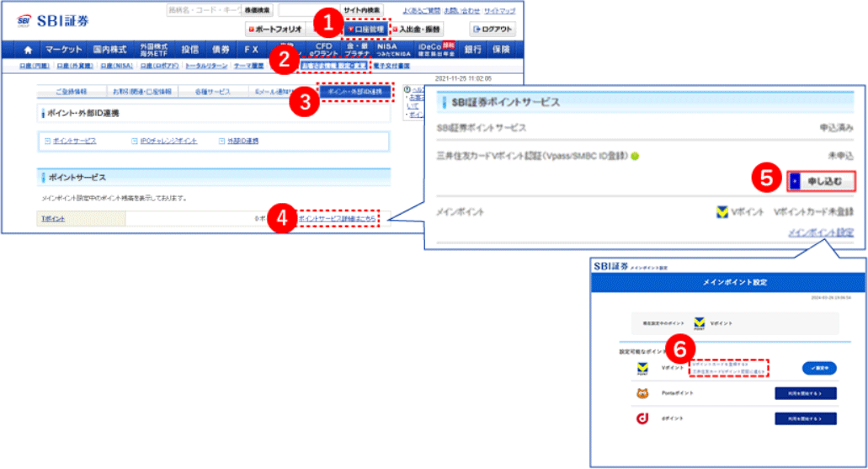This screenshot has width=868, height=469.
Task: Open the 投信 menu
Action: coord(190,50)
